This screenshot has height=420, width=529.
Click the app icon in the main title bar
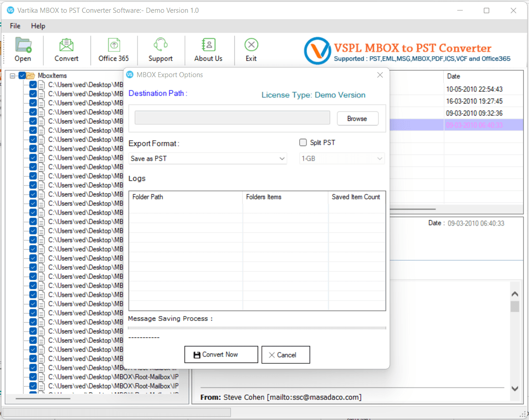tap(11, 10)
